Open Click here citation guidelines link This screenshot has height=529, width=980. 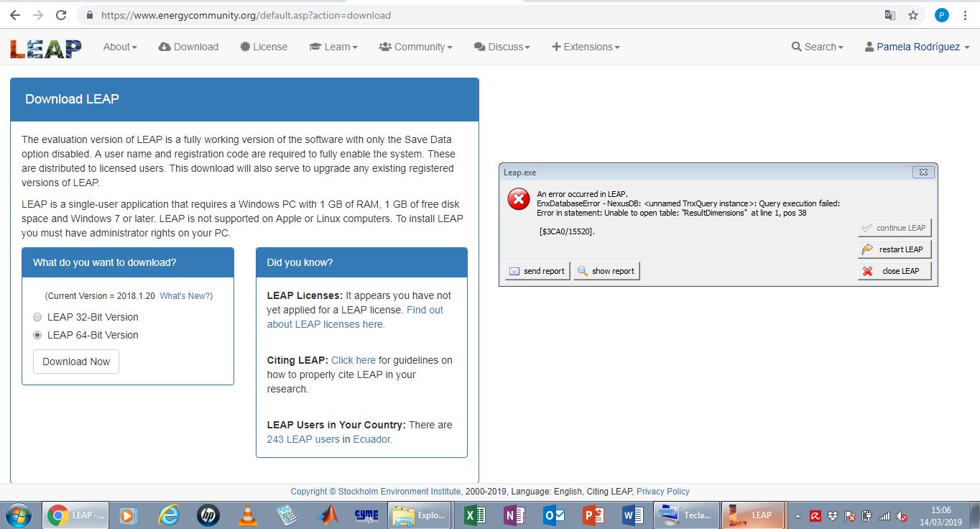click(x=353, y=360)
